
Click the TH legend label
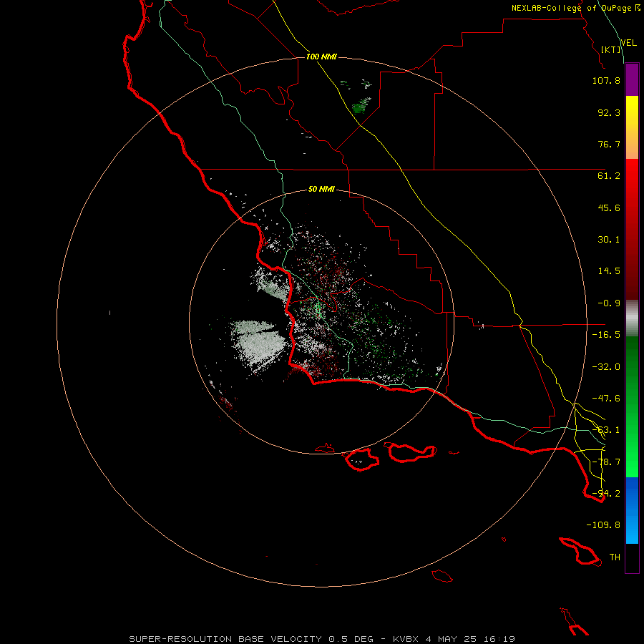615,557
